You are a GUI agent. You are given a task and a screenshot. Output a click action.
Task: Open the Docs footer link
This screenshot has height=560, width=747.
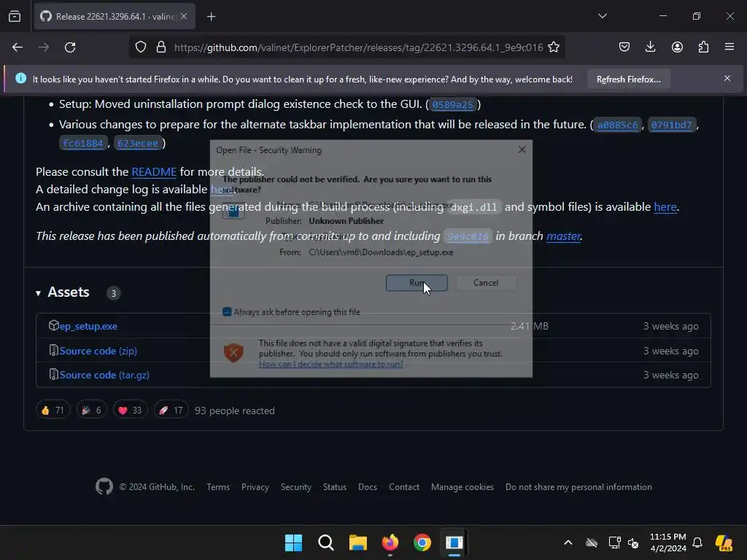368,487
